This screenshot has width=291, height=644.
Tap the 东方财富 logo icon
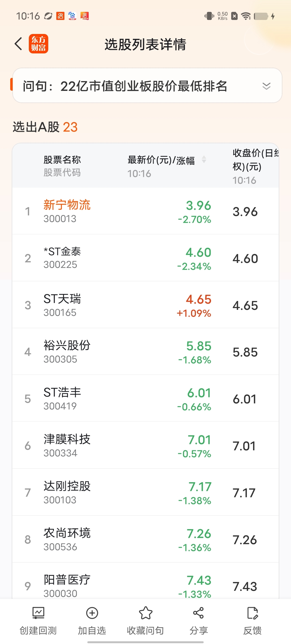tap(39, 44)
